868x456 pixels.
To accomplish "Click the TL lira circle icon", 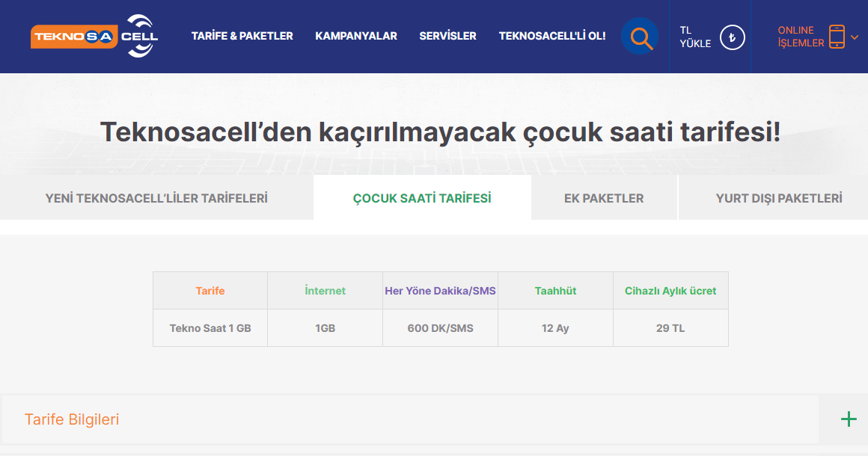I will (733, 37).
